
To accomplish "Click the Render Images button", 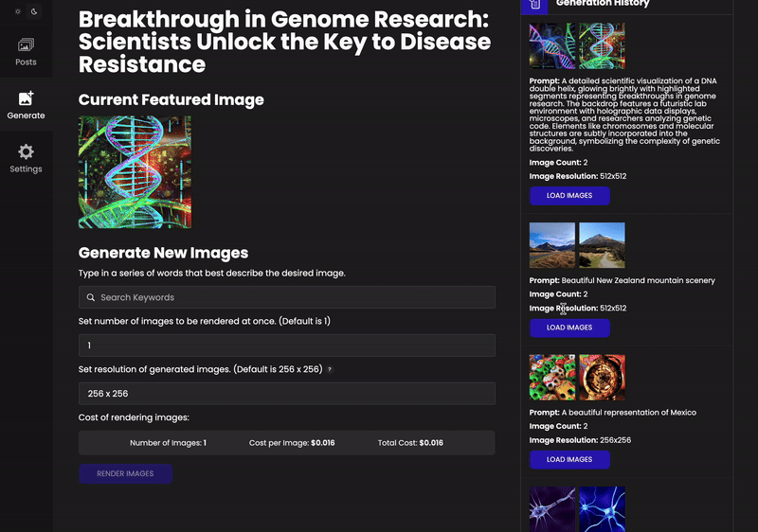I will [x=126, y=473].
